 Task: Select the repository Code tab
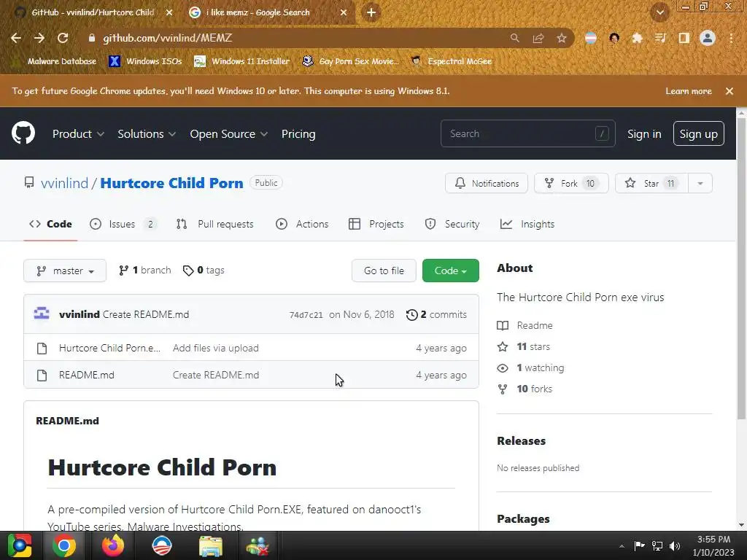pyautogui.click(x=50, y=225)
